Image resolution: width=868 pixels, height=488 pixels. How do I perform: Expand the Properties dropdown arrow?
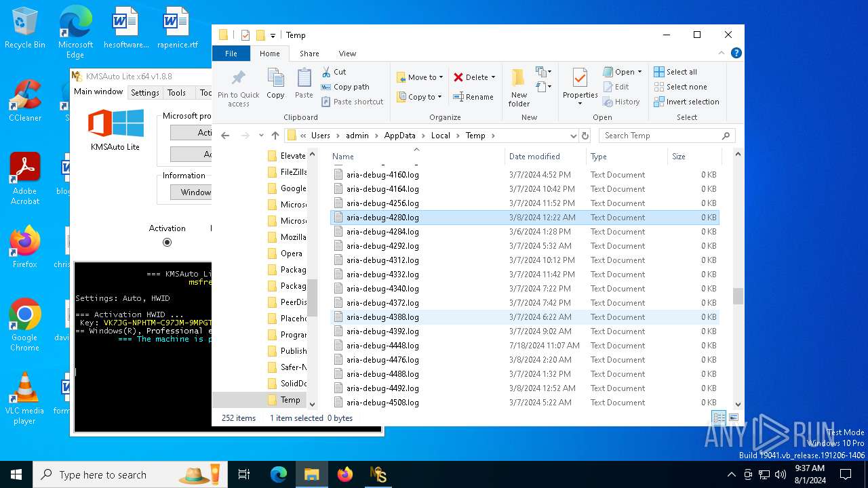point(580,104)
